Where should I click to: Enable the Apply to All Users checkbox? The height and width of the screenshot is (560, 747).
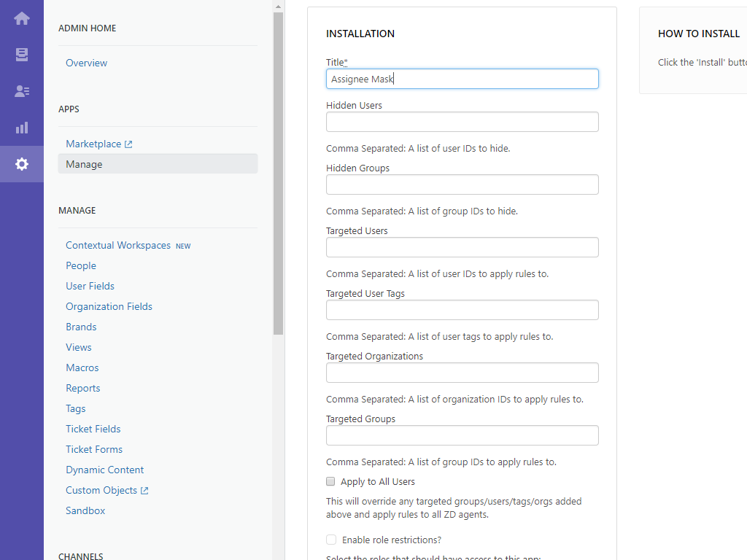pyautogui.click(x=330, y=481)
